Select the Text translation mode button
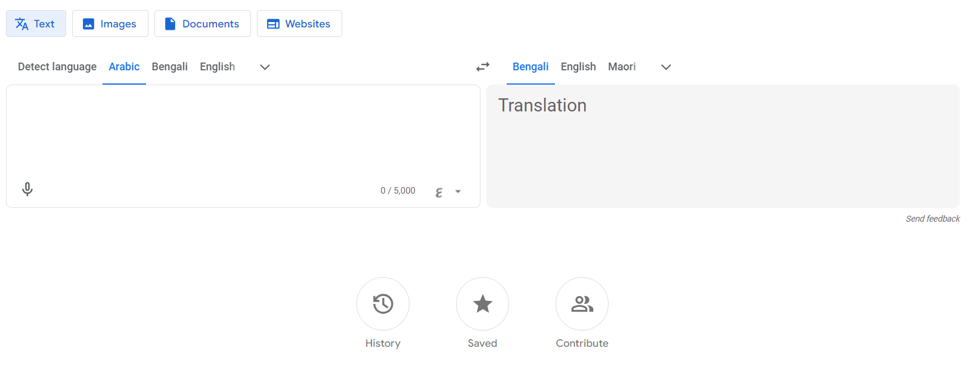 (36, 24)
